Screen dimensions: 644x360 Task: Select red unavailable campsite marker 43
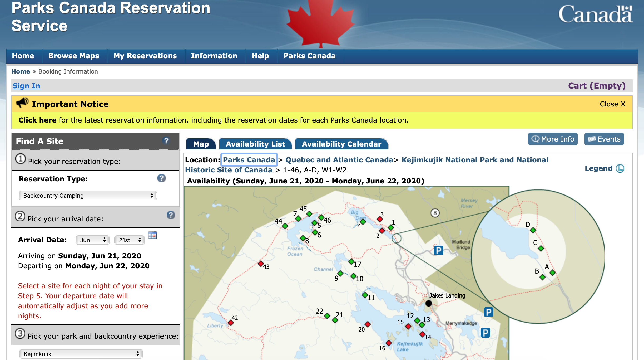click(261, 264)
